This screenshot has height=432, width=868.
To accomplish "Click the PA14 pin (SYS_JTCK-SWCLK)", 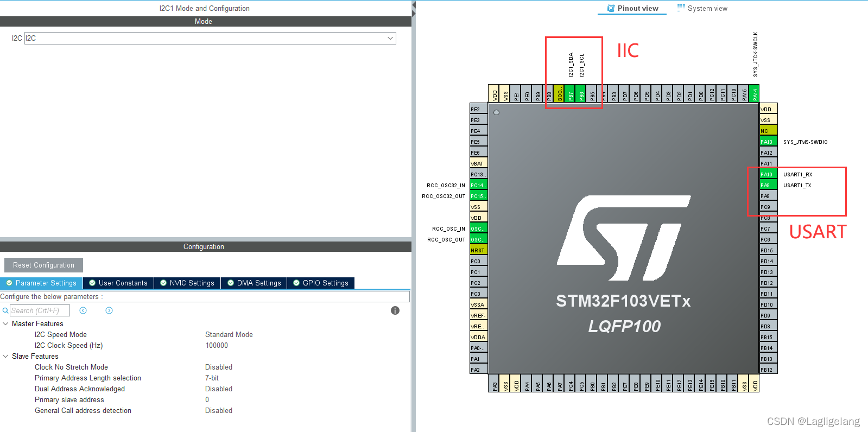I will coord(755,93).
